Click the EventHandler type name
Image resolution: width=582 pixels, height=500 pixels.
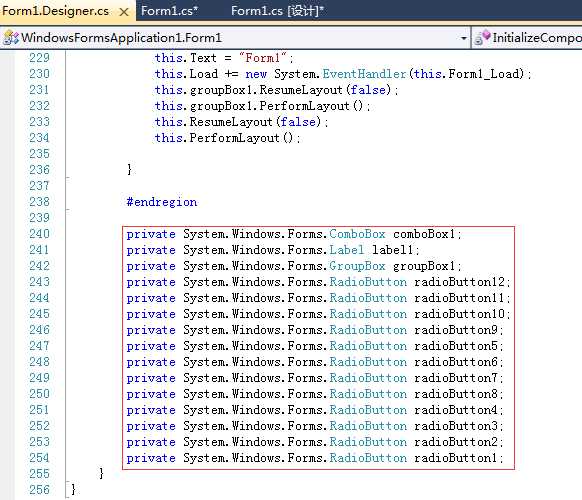364,74
